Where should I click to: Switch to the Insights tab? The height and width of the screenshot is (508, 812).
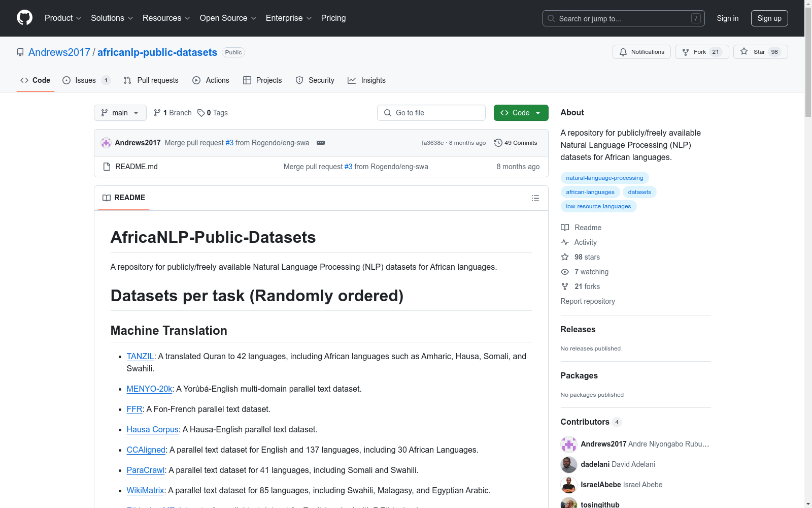pos(366,80)
